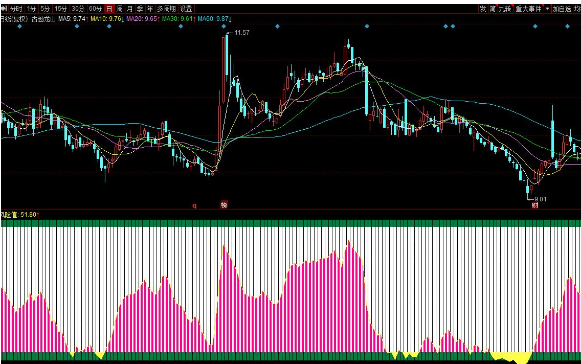The height and width of the screenshot is (364, 581).
Task: Open the 多周期 multi-period view
Action: tap(166, 9)
